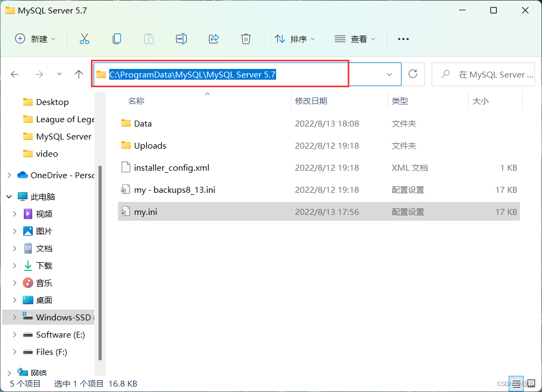Open MySQL Server in quick access sidebar

coord(57,137)
